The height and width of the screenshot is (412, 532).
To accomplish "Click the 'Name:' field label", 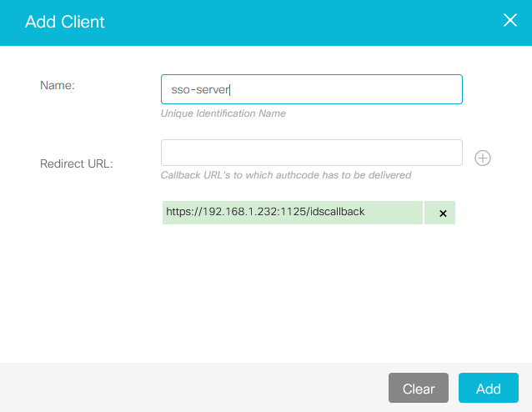I will click(x=58, y=85).
